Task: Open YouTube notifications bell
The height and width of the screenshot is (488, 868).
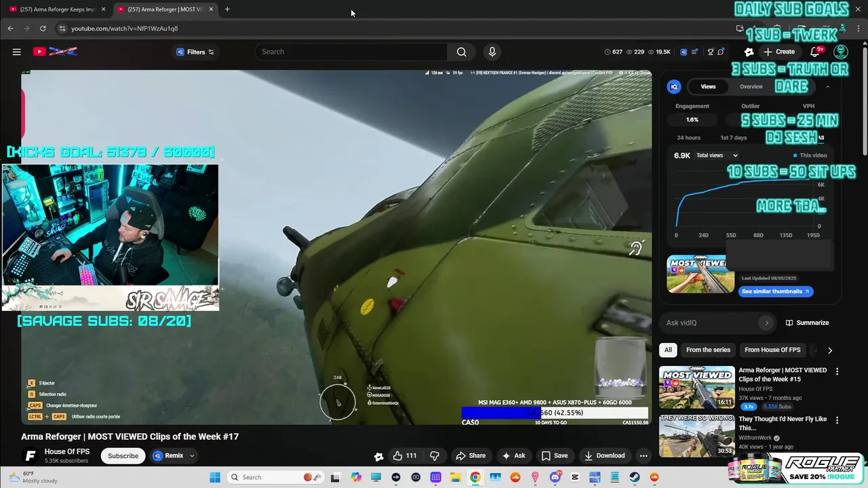Action: click(815, 52)
